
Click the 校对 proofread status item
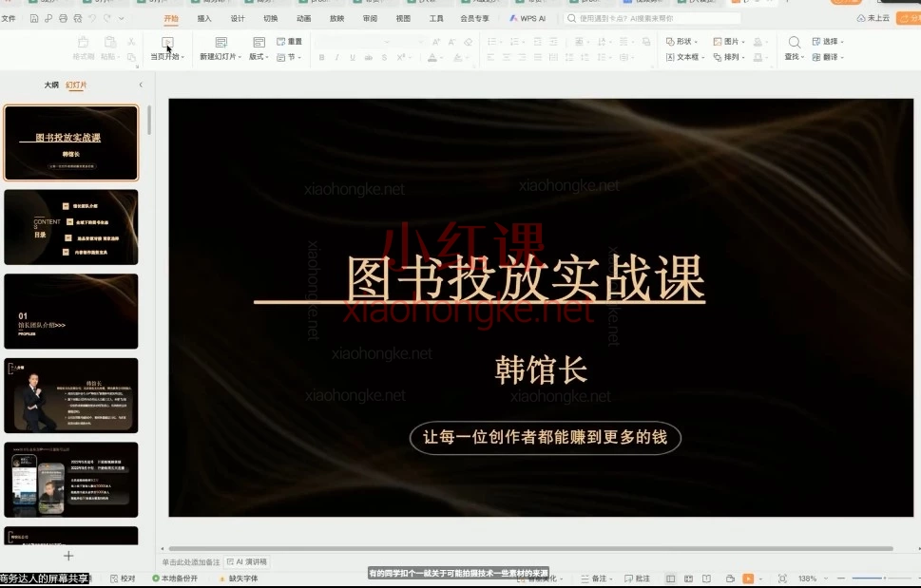(123, 579)
